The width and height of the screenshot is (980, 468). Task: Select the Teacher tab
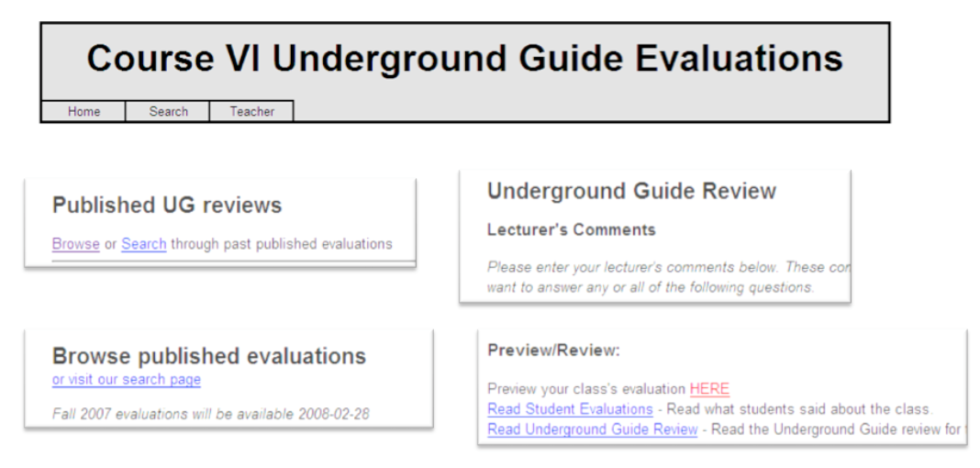tap(251, 111)
